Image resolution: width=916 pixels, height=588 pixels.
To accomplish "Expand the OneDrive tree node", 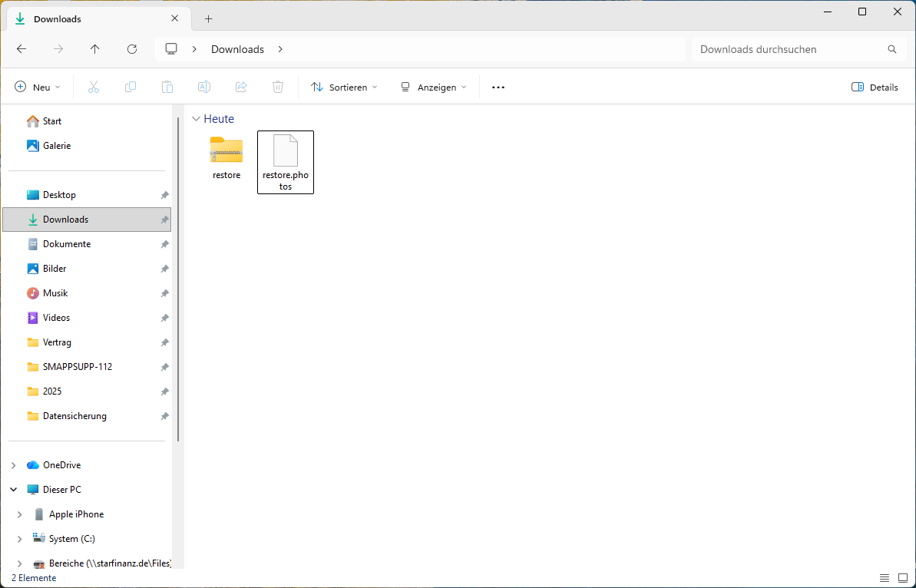I will click(13, 465).
